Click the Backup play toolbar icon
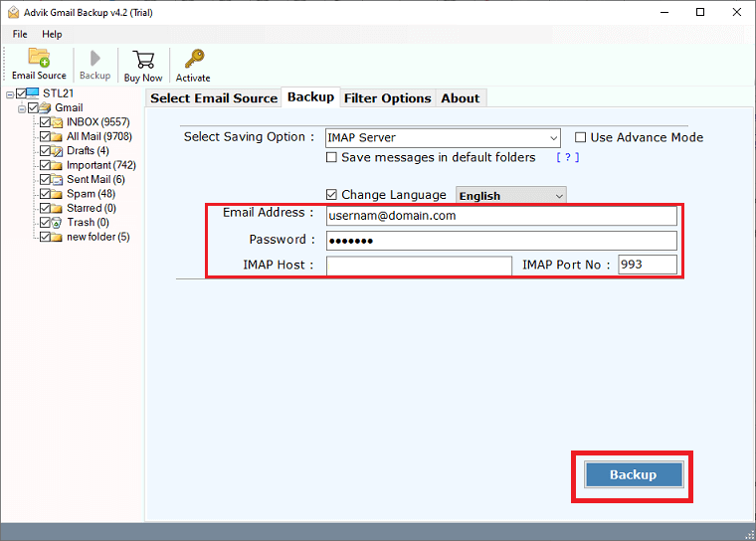 tap(94, 59)
